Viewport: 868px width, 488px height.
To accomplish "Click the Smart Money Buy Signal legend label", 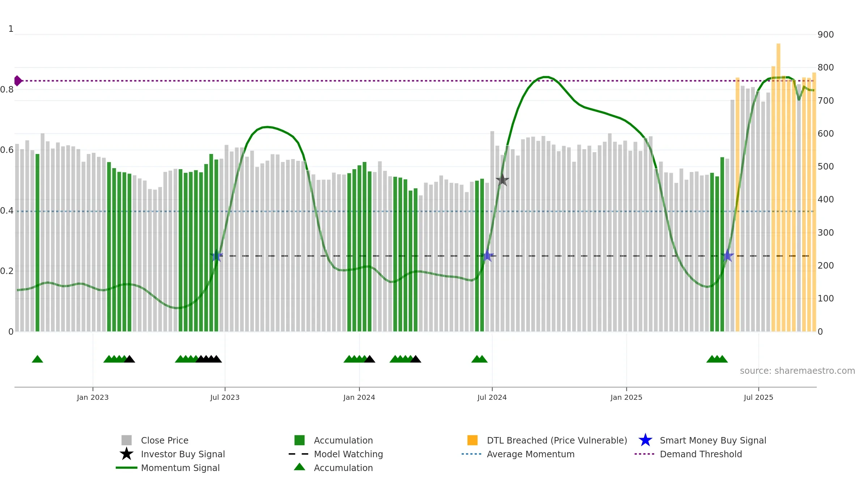I will tap(713, 440).
